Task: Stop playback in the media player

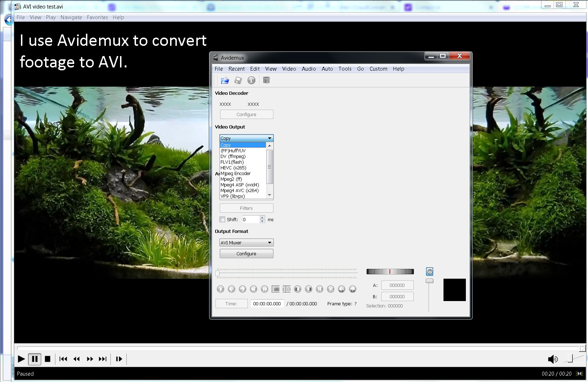Action: point(48,359)
